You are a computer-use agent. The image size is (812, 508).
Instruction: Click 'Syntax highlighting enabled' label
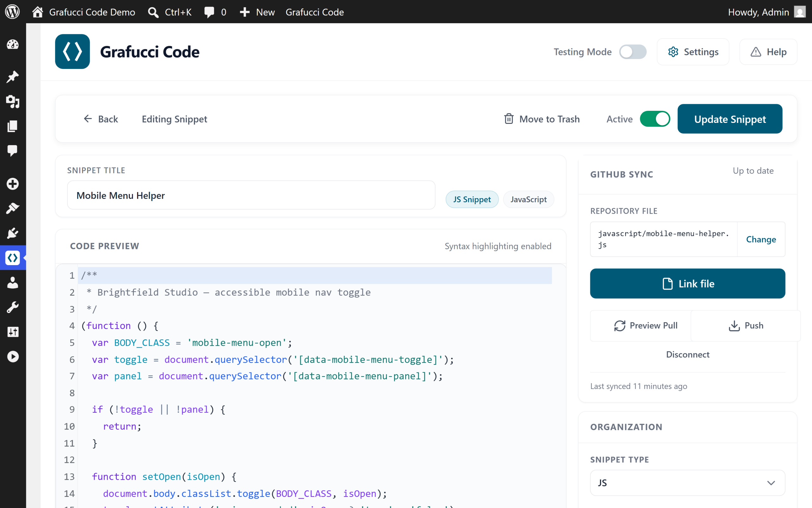click(x=498, y=246)
